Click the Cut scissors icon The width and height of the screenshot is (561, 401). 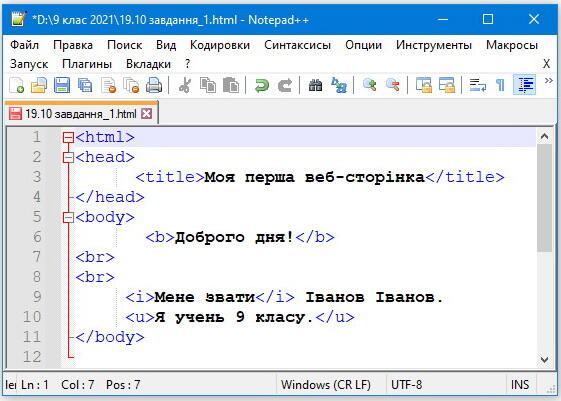(185, 85)
